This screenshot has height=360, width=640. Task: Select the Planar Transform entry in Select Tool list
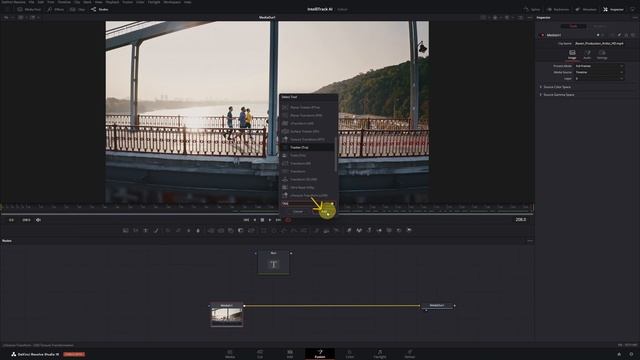point(308,116)
